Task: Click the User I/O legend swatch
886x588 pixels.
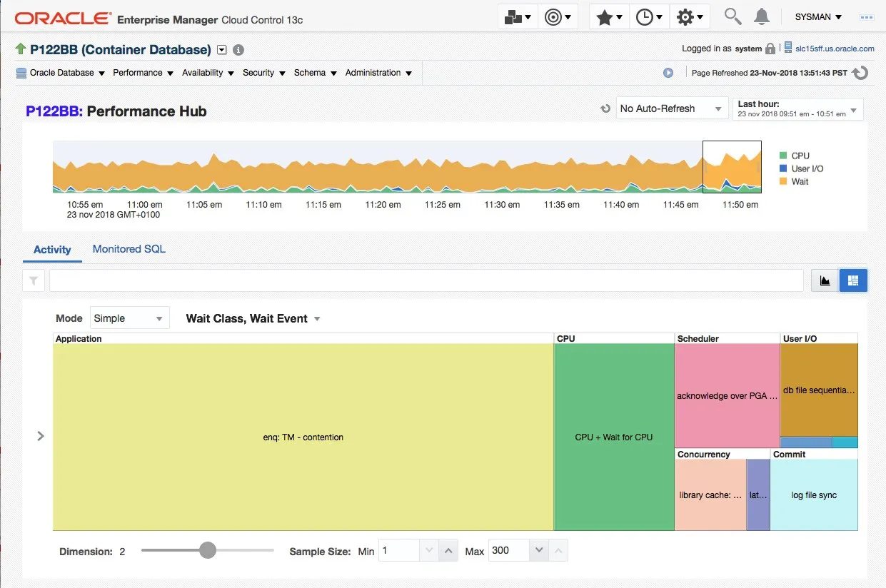Action: coord(783,168)
